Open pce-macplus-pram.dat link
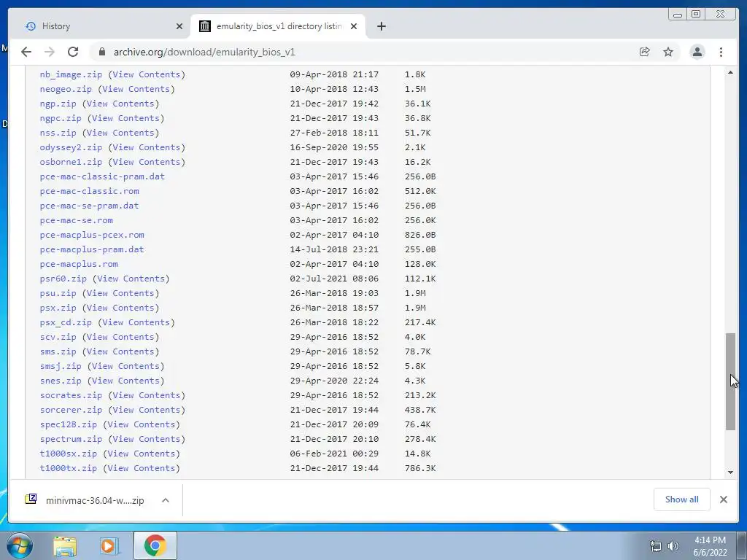Viewport: 747px width, 560px height. pyautogui.click(x=92, y=249)
